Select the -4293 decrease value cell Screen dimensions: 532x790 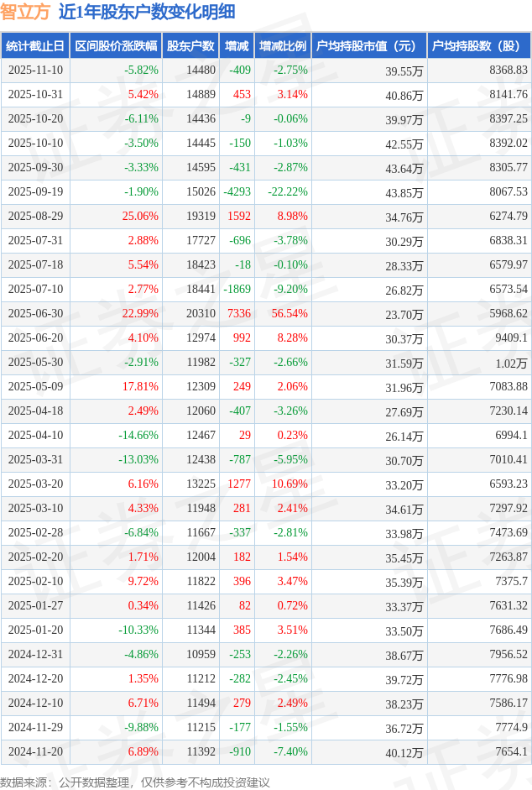click(x=237, y=192)
